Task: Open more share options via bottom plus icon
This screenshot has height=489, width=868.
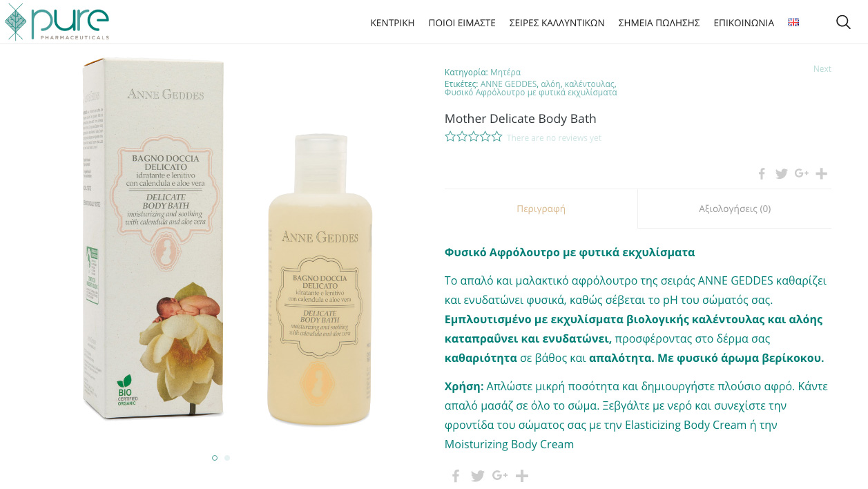Action: pos(522,475)
